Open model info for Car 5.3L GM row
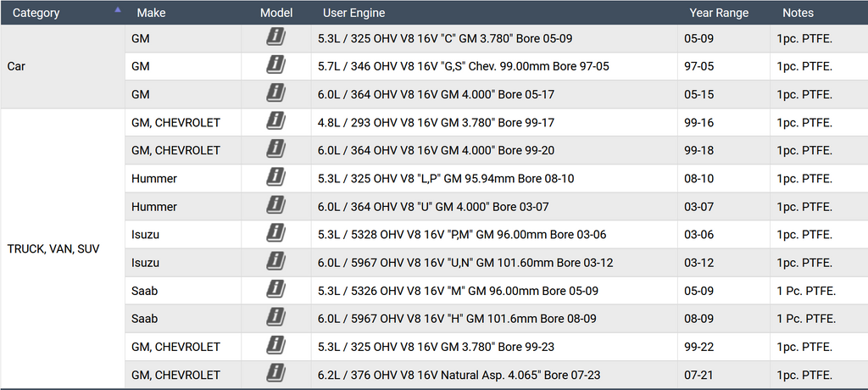This screenshot has height=390, width=868. [x=275, y=38]
